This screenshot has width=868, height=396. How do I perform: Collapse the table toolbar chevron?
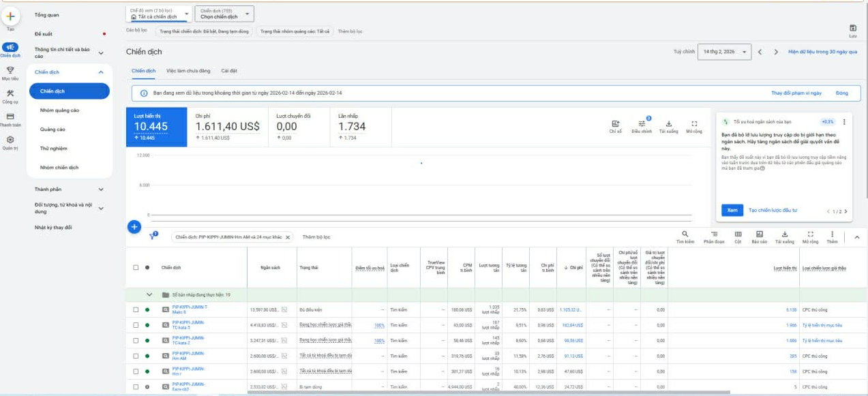click(857, 237)
